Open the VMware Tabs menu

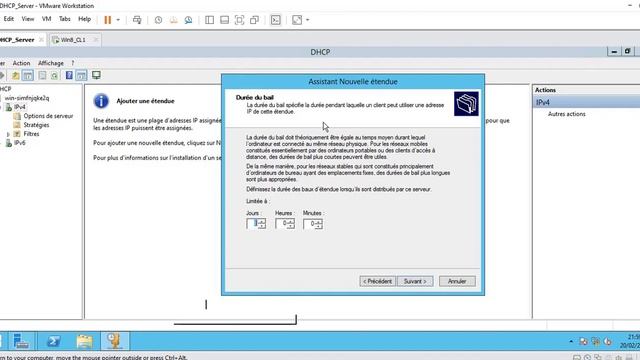coord(64,19)
